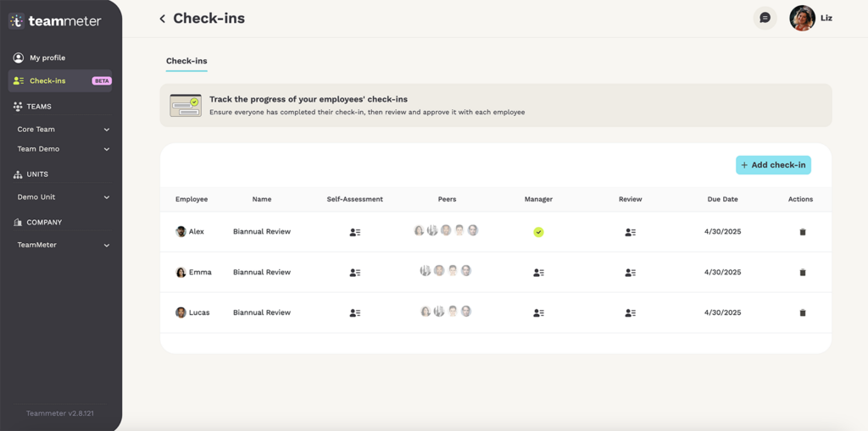Click Alex's green manager completed checkmark
The height and width of the screenshot is (431, 868).
tap(538, 232)
